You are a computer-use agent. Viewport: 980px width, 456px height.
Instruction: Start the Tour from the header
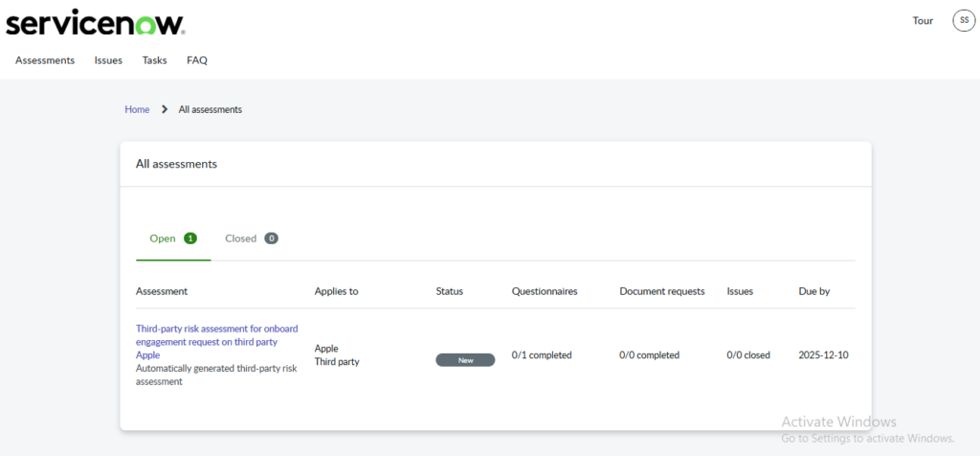(x=923, y=21)
